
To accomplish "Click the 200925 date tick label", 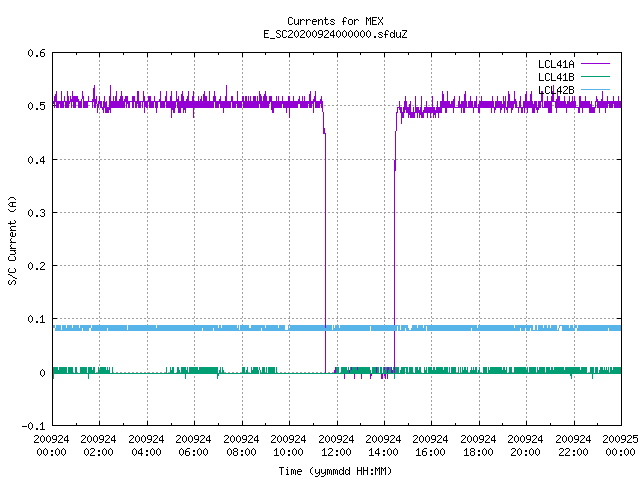I will click(x=620, y=439).
